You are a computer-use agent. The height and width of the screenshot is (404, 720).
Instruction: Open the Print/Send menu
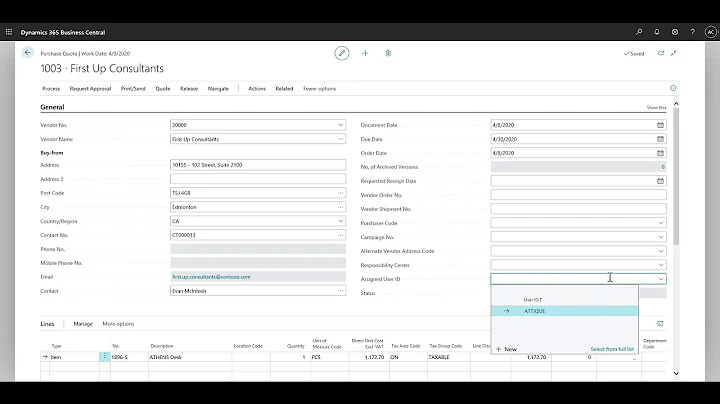pyautogui.click(x=133, y=89)
